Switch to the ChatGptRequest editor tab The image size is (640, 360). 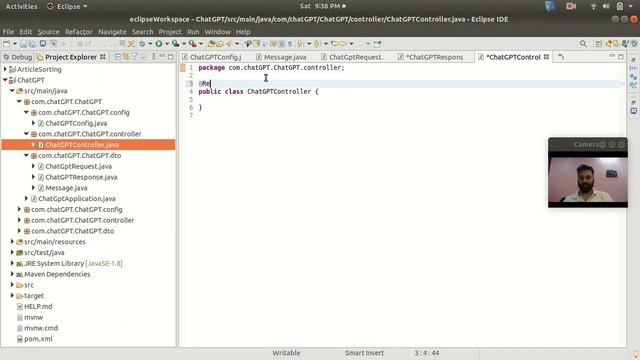[x=352, y=57]
